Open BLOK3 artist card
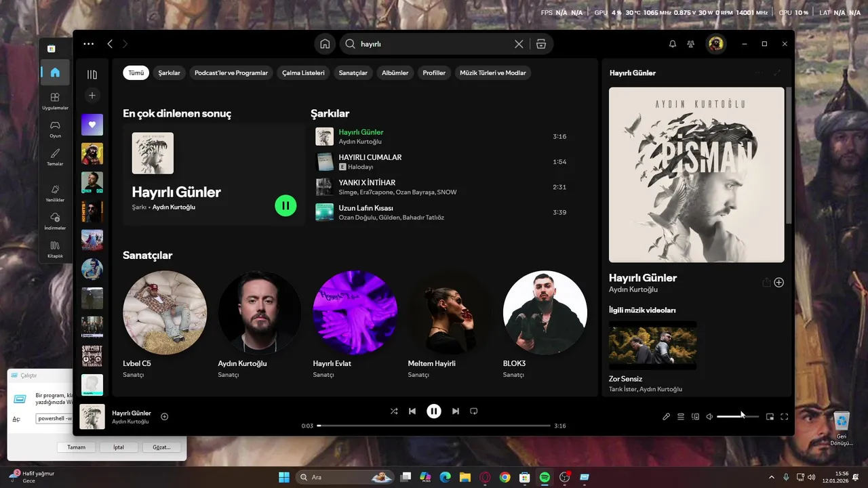This screenshot has height=488, width=868. click(545, 325)
